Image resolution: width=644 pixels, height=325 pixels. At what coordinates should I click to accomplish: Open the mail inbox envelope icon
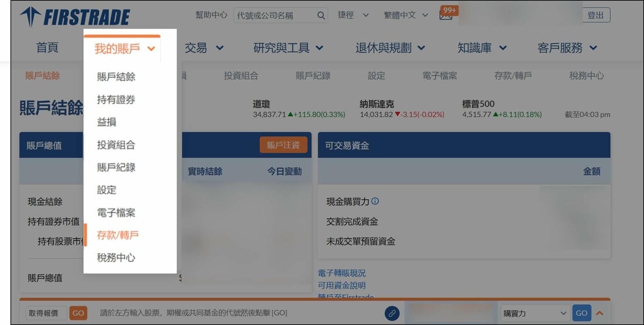pos(445,15)
